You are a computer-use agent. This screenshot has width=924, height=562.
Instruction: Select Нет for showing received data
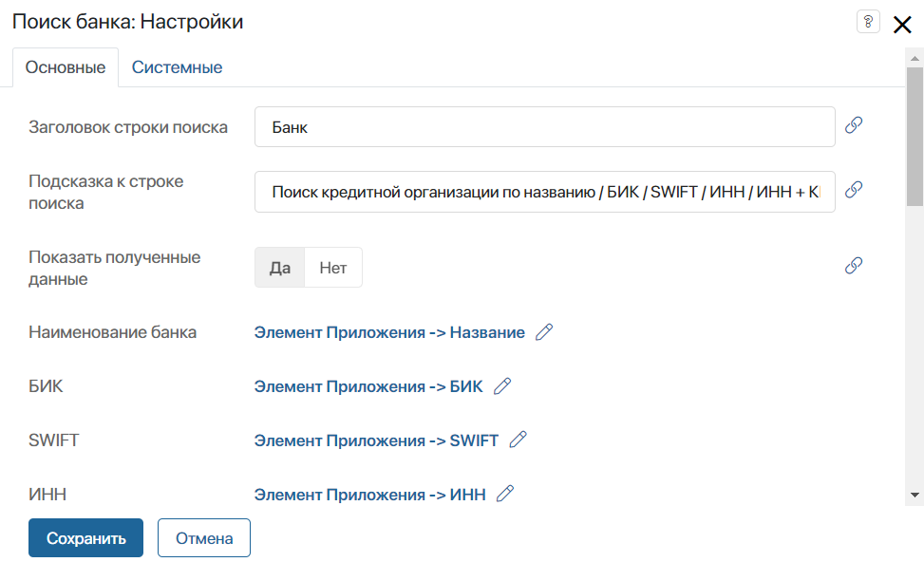tap(333, 268)
